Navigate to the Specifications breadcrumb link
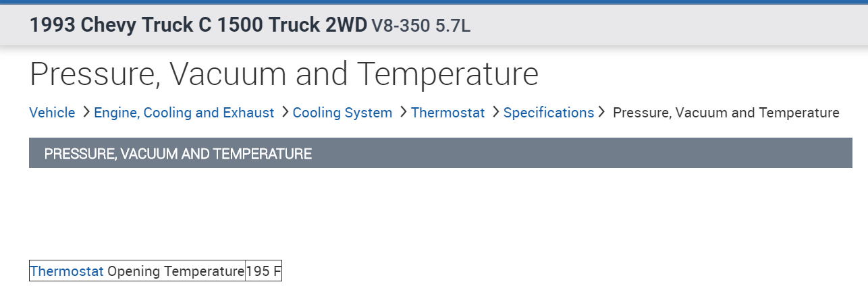This screenshot has width=868, height=307. [x=548, y=113]
